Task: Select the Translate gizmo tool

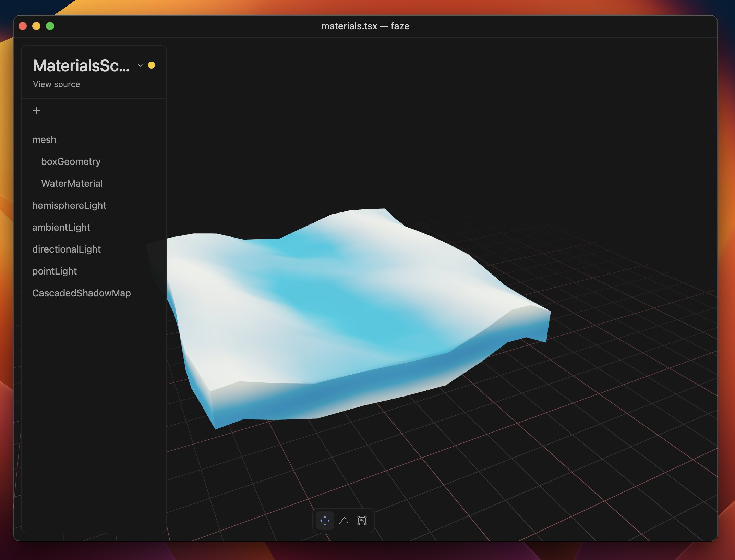Action: 324,521
